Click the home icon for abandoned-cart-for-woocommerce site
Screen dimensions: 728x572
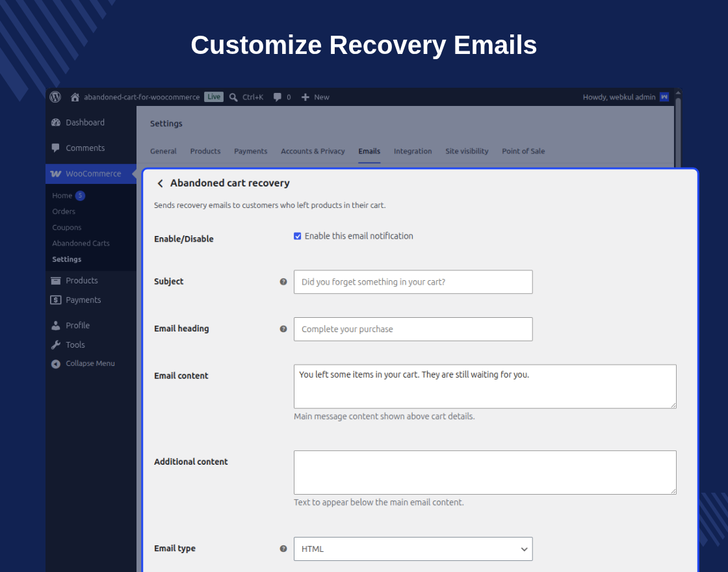pos(75,97)
